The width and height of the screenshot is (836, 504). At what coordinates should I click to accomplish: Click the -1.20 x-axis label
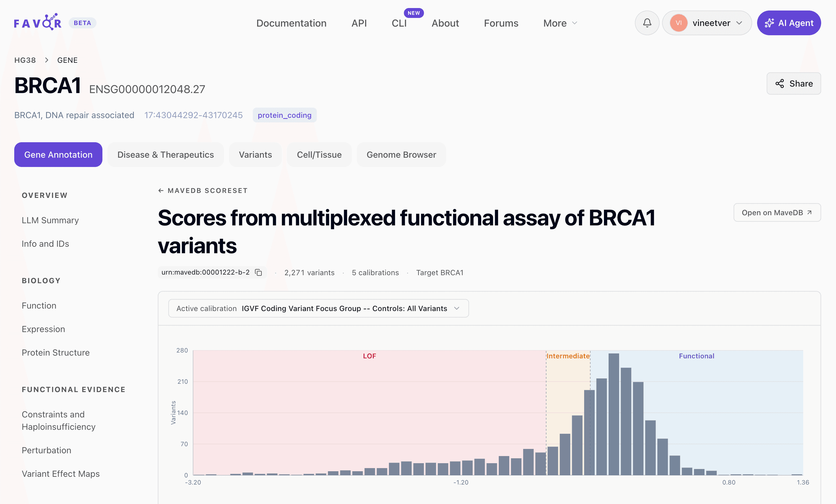pyautogui.click(x=461, y=482)
